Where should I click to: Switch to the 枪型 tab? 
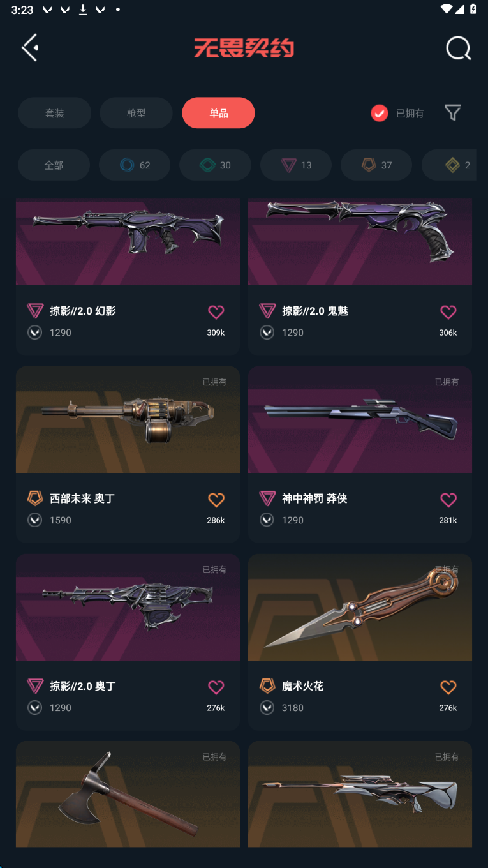click(x=136, y=113)
